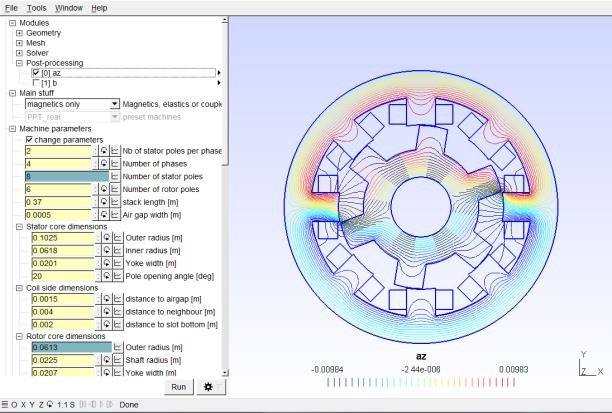The width and height of the screenshot is (612, 413).
Task: Click the stack length input field
Action: 60,202
